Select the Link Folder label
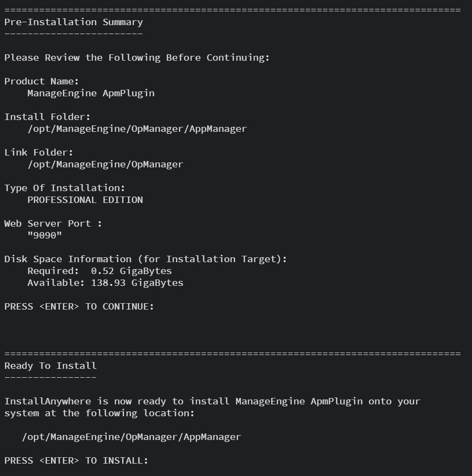The width and height of the screenshot is (472, 476). coord(39,152)
